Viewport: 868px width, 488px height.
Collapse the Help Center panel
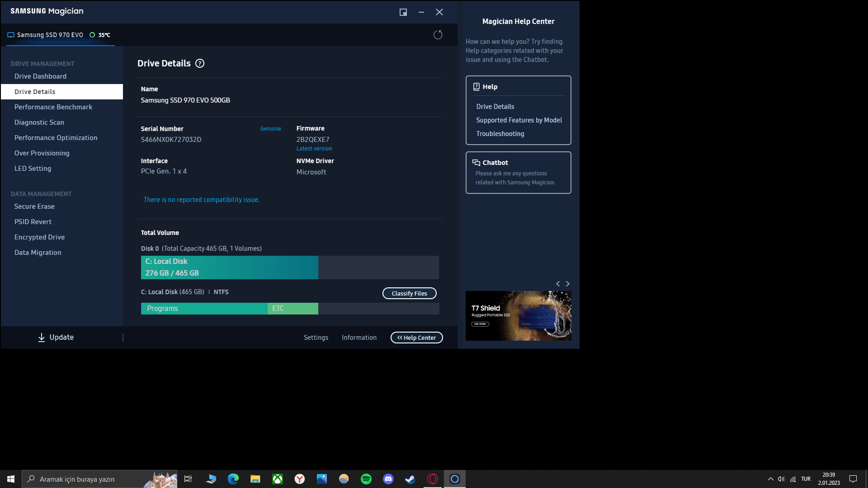[x=416, y=338]
